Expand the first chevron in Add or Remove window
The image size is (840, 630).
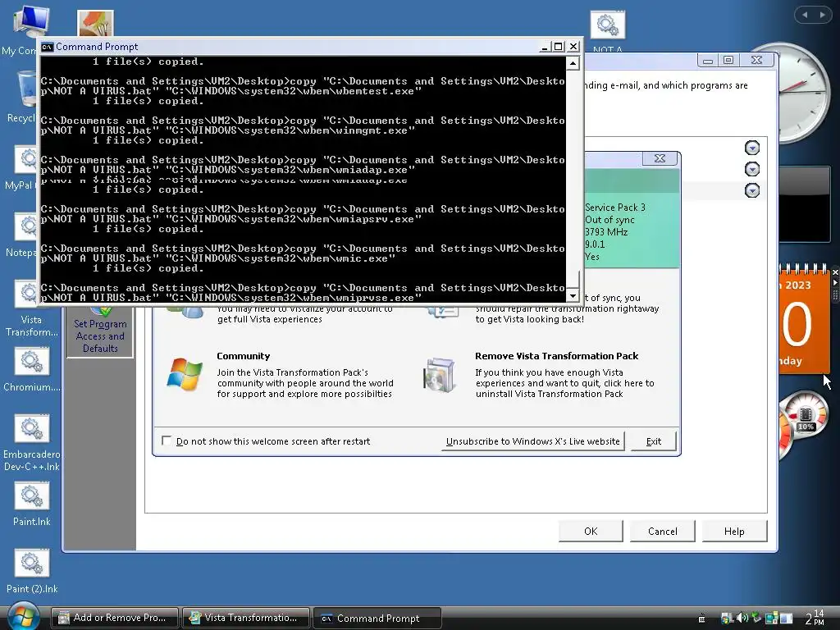[752, 148]
